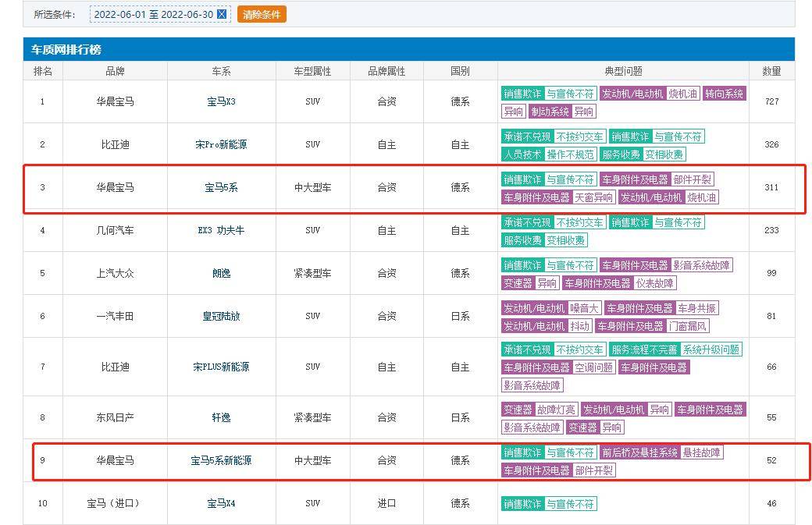Click the 服务收费 tag in EX3 功夫牛 row

pos(522,240)
